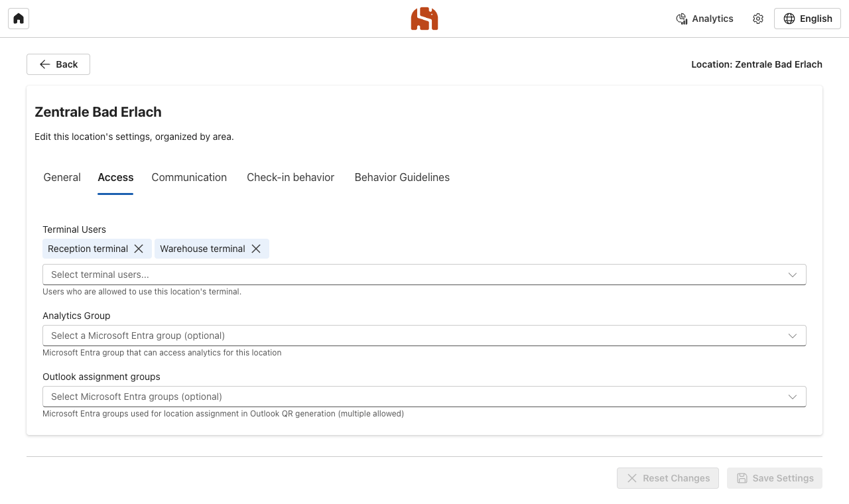The image size is (849, 504).
Task: Click the Warehouse terminal chip label
Action: [203, 249]
